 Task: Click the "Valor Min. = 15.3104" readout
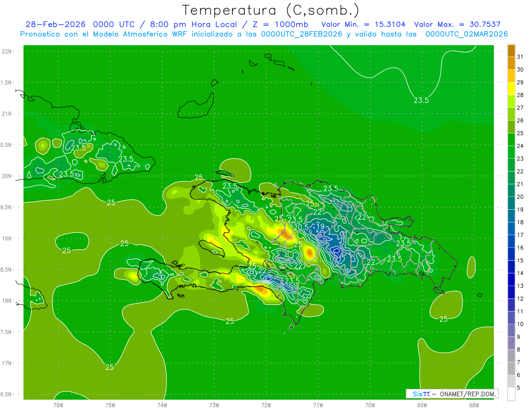pyautogui.click(x=363, y=24)
